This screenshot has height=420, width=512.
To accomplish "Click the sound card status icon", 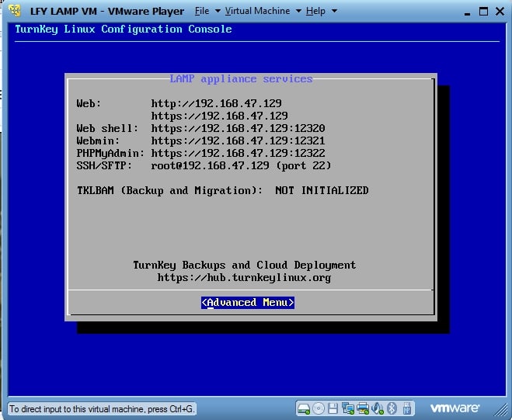I will (x=377, y=408).
